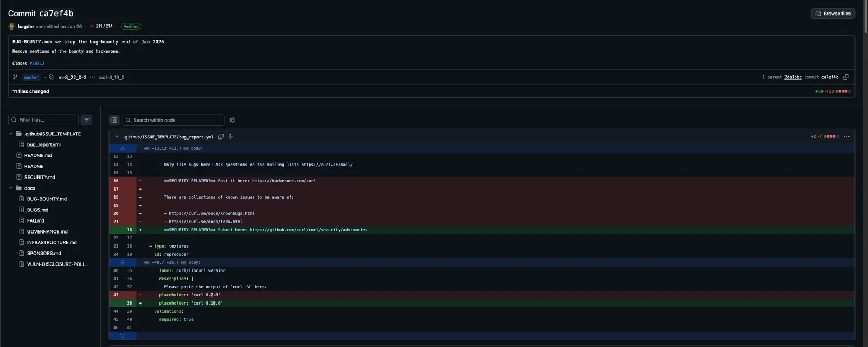Open bagder's avatar profile
The height and width of the screenshot is (347, 868).
(11, 26)
